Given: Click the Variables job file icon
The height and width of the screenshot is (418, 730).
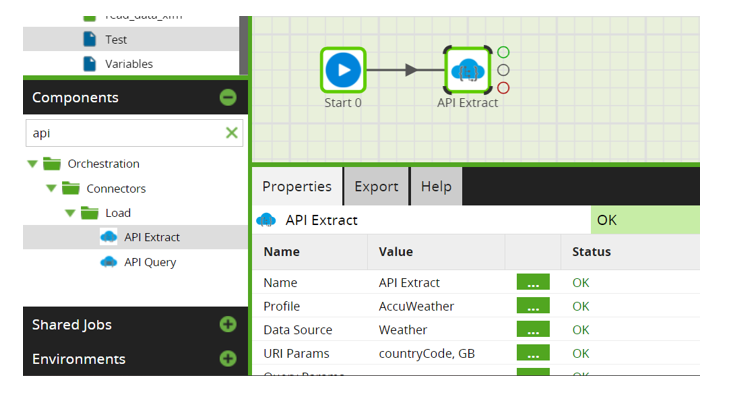Looking at the screenshot, I should pos(89,64).
